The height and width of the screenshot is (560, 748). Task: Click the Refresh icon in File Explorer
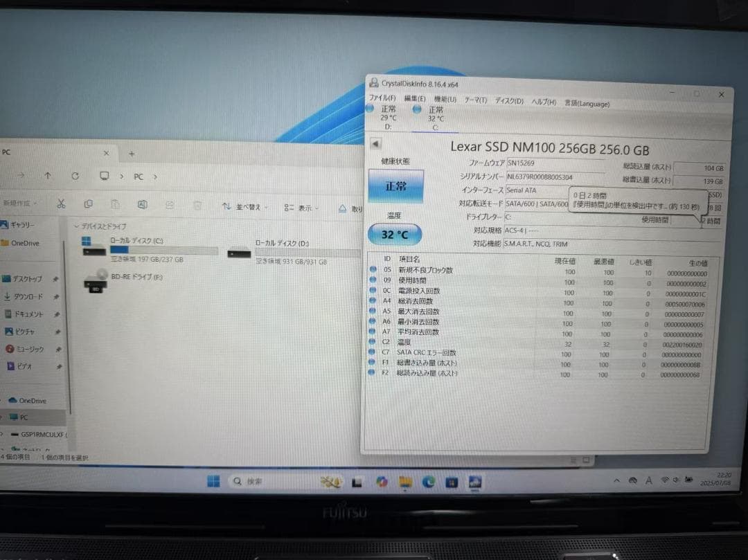(75, 177)
